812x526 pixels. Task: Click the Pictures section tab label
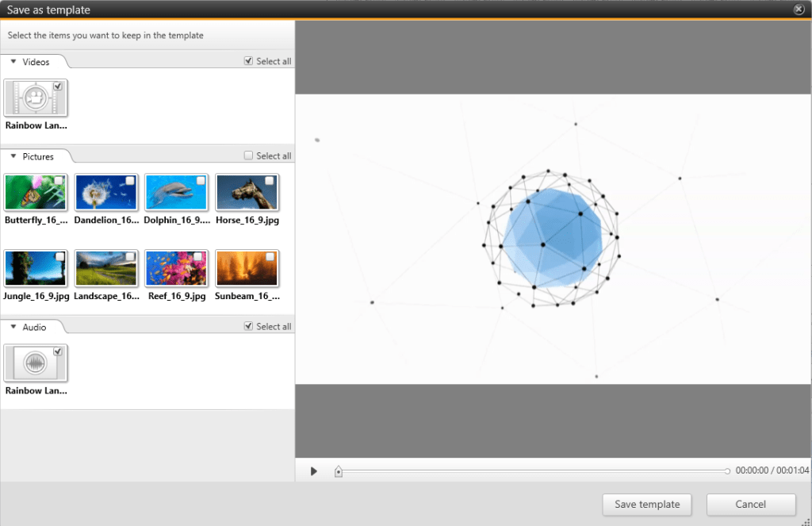pos(38,156)
